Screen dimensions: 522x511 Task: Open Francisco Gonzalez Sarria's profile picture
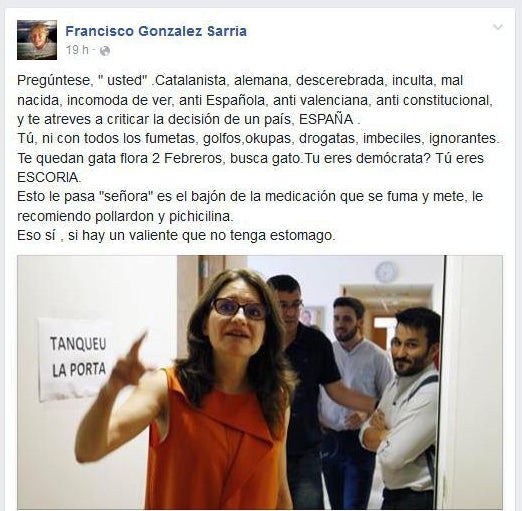click(37, 40)
